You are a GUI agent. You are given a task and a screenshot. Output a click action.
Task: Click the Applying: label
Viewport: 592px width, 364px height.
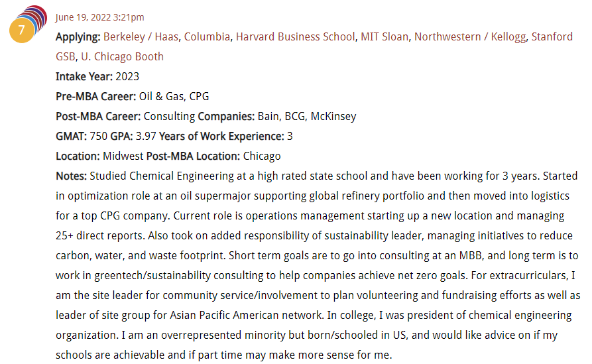pos(78,37)
